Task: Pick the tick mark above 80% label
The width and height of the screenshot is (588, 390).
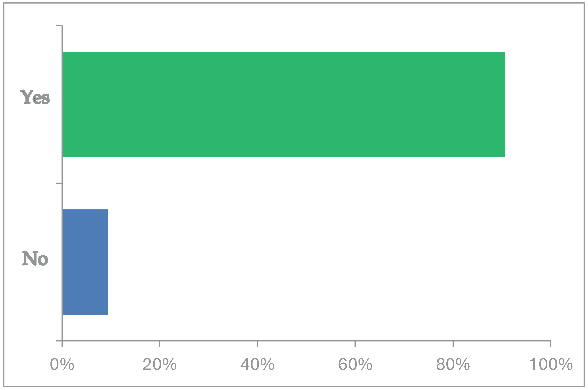Action: (x=453, y=344)
